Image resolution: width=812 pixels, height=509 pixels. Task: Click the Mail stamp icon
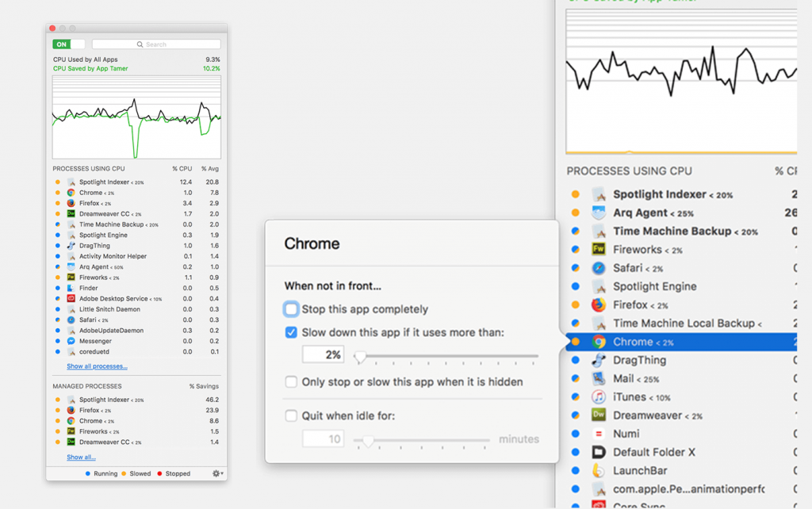tap(599, 378)
